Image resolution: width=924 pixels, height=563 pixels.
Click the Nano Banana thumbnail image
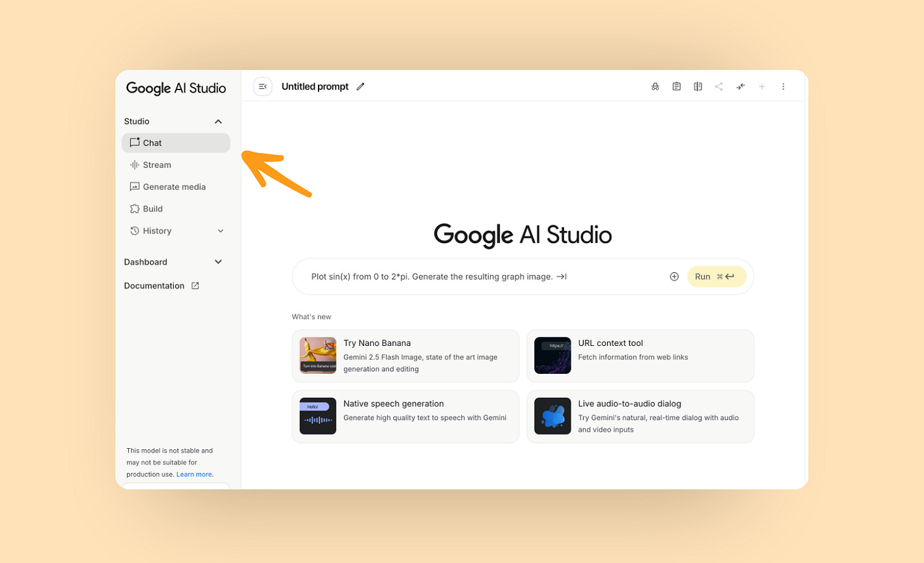pyautogui.click(x=318, y=355)
